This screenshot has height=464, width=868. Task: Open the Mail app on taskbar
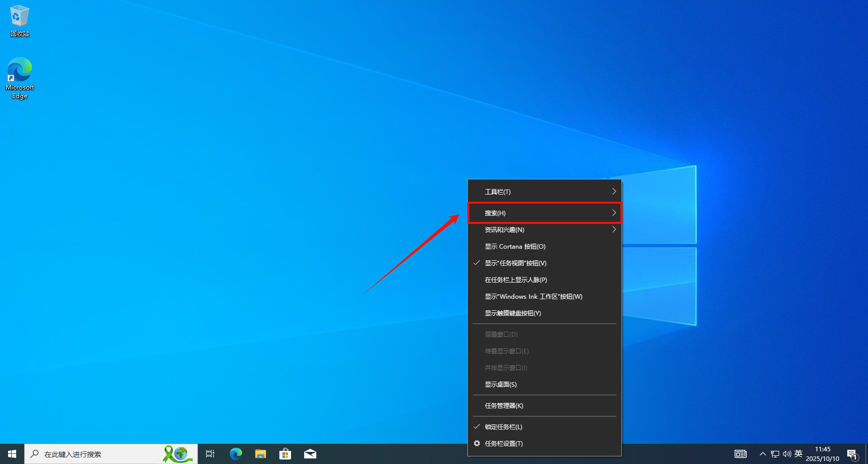tap(310, 454)
